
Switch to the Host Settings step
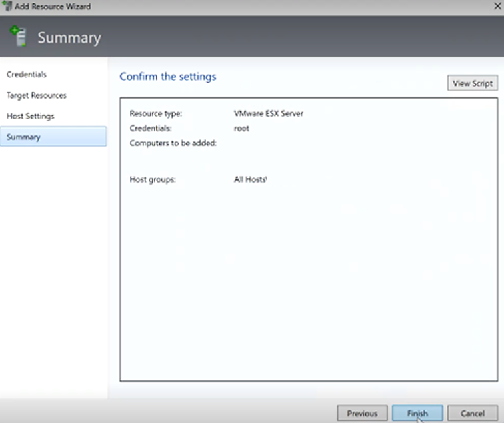31,116
